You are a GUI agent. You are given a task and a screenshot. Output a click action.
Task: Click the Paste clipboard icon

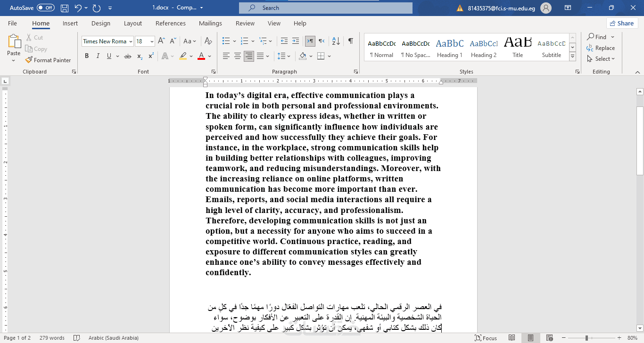tap(14, 41)
